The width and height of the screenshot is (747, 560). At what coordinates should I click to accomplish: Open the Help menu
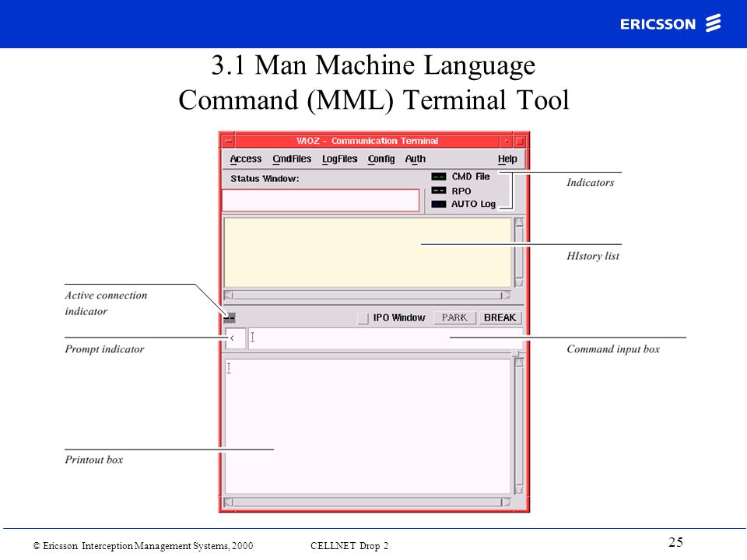(x=507, y=159)
